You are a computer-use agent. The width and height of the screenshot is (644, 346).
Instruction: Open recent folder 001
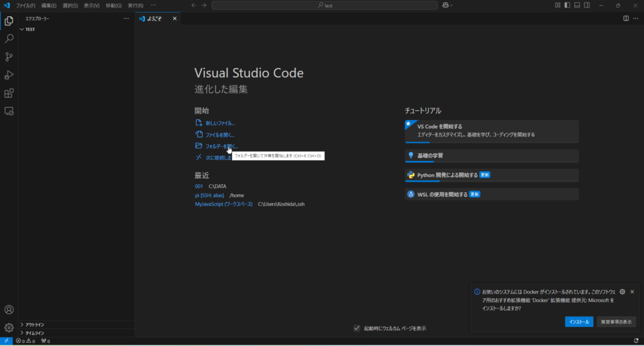[199, 186]
